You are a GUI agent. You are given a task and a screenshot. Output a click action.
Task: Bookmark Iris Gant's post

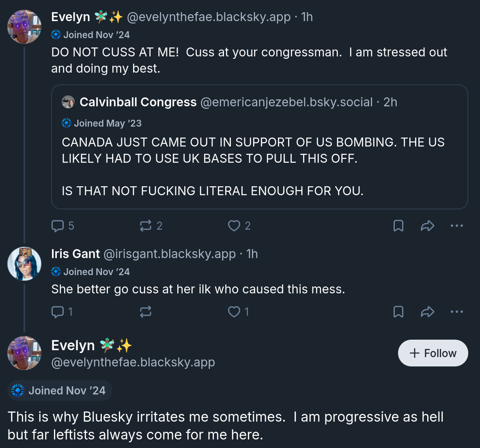pos(398,312)
